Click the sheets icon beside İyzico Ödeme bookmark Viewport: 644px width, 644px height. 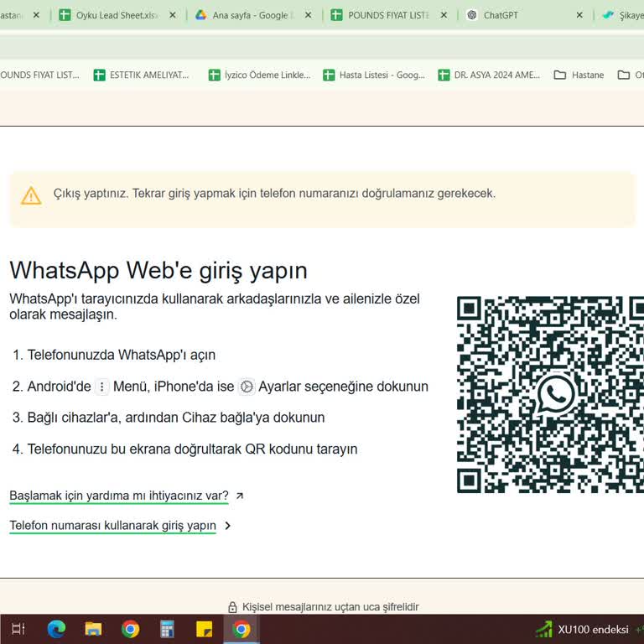click(x=214, y=75)
